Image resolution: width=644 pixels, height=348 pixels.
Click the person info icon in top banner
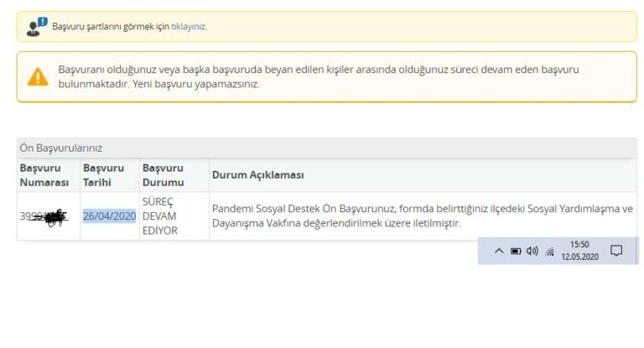(37, 27)
